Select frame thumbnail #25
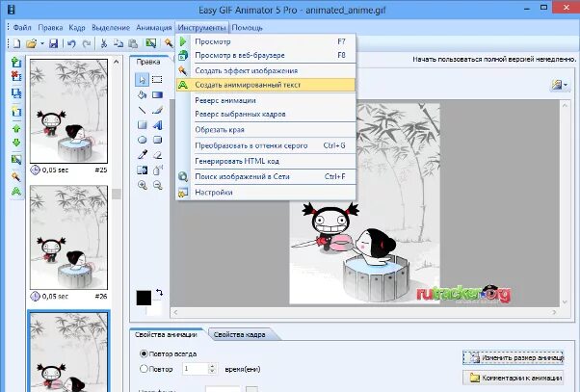Screen dimensions: 580x392 [68, 111]
